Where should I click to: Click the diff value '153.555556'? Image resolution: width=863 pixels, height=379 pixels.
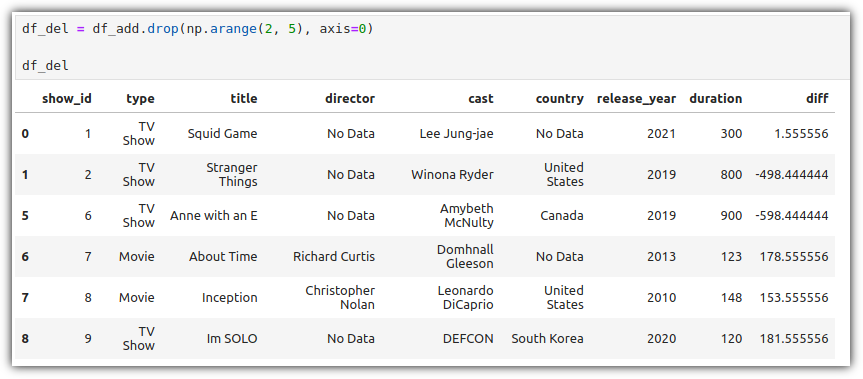(794, 298)
